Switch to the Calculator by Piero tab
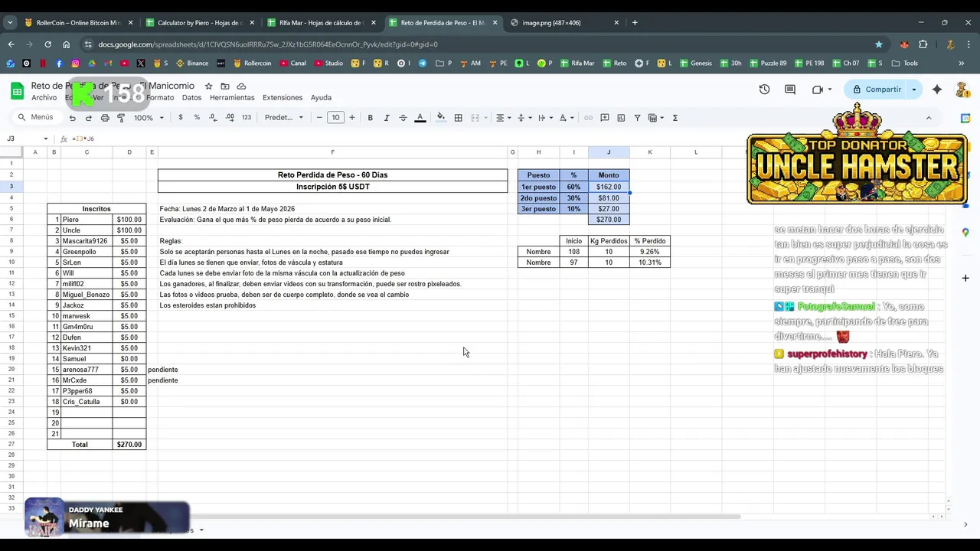This screenshot has width=980, height=551. 201,22
